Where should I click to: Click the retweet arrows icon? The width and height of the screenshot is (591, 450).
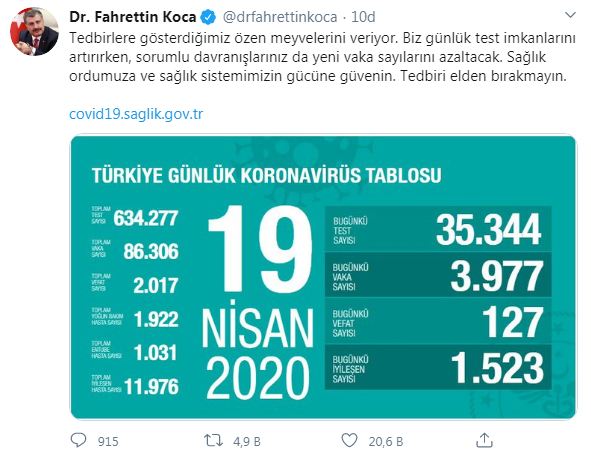click(213, 440)
